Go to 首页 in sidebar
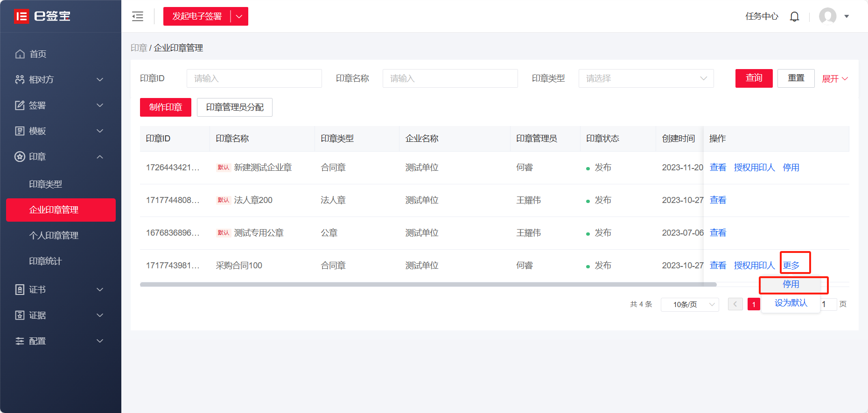This screenshot has width=868, height=413. (x=38, y=54)
